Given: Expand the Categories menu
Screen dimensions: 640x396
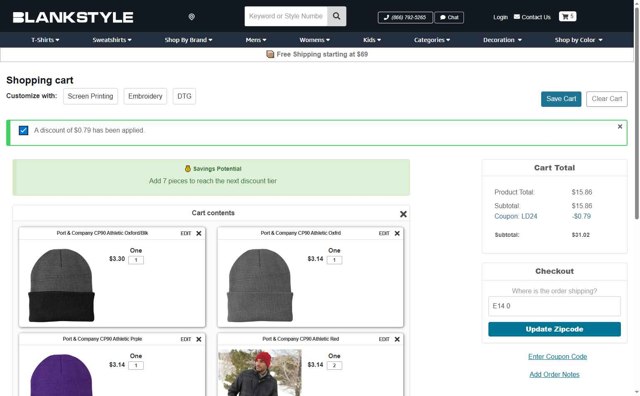Looking at the screenshot, I should click(432, 40).
